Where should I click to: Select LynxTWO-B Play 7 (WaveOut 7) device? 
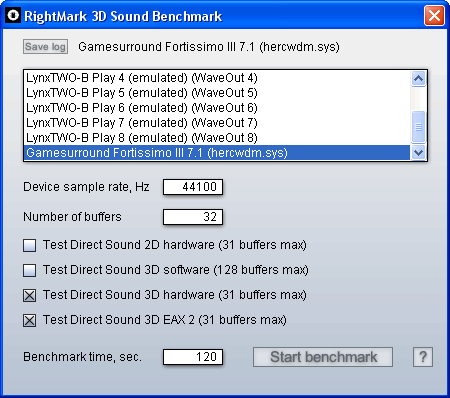point(217,123)
